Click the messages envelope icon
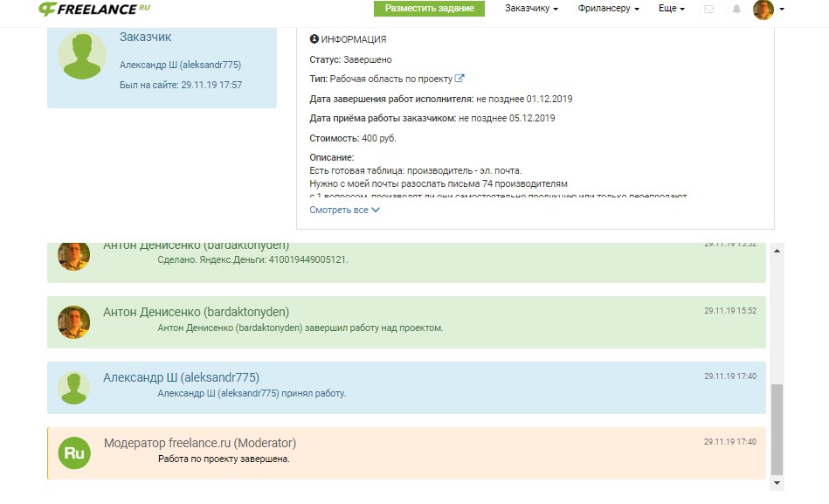The image size is (829, 504). click(x=709, y=9)
